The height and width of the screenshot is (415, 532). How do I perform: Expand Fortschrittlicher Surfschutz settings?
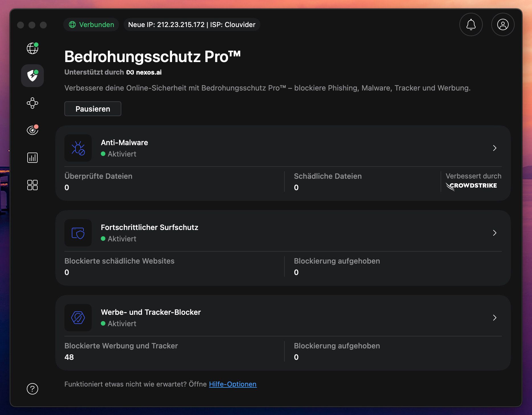click(x=495, y=233)
